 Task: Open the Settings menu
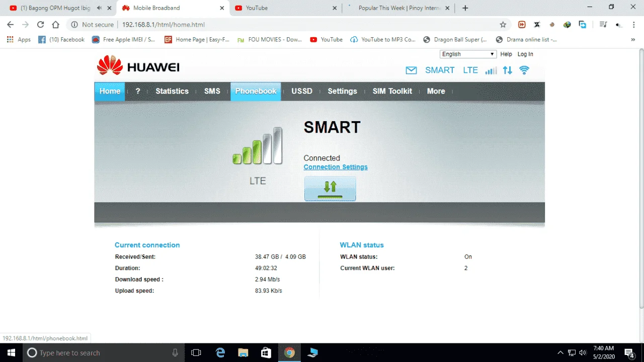pos(342,91)
